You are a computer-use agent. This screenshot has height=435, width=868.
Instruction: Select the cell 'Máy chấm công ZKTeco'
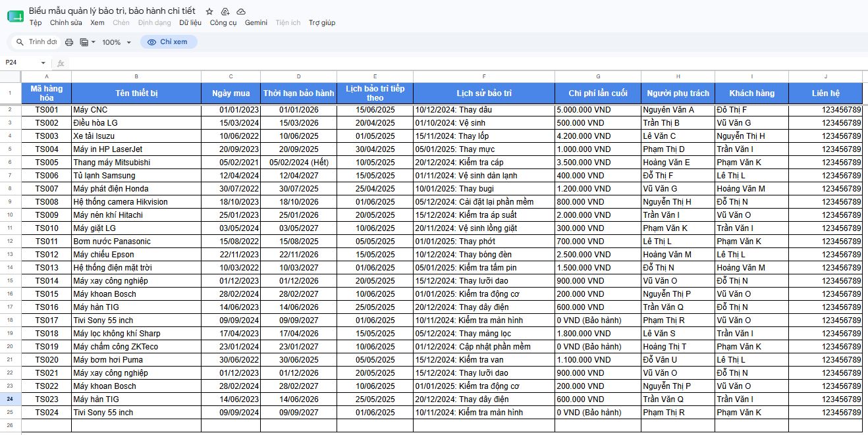(136, 347)
